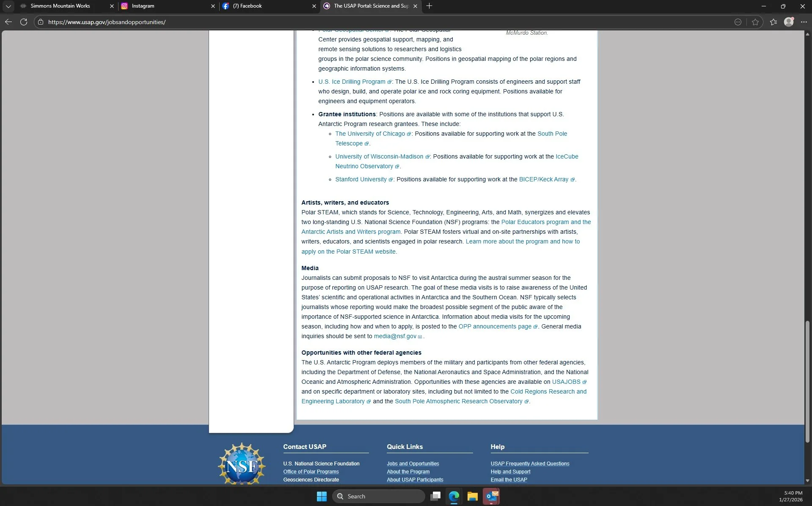This screenshot has width=812, height=506.
Task: Open Task View from taskbar
Action: click(435, 496)
